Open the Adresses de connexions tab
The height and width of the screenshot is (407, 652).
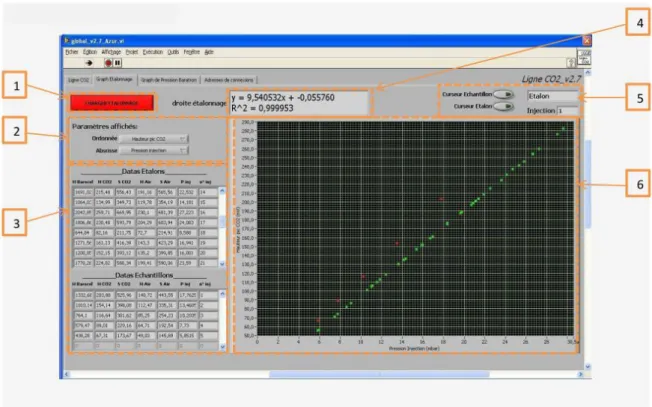pos(229,80)
